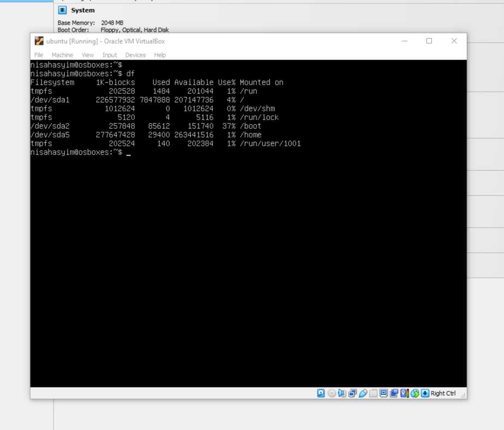Minimize the ubuntu VM window
This screenshot has height=430, width=504.
tap(405, 41)
